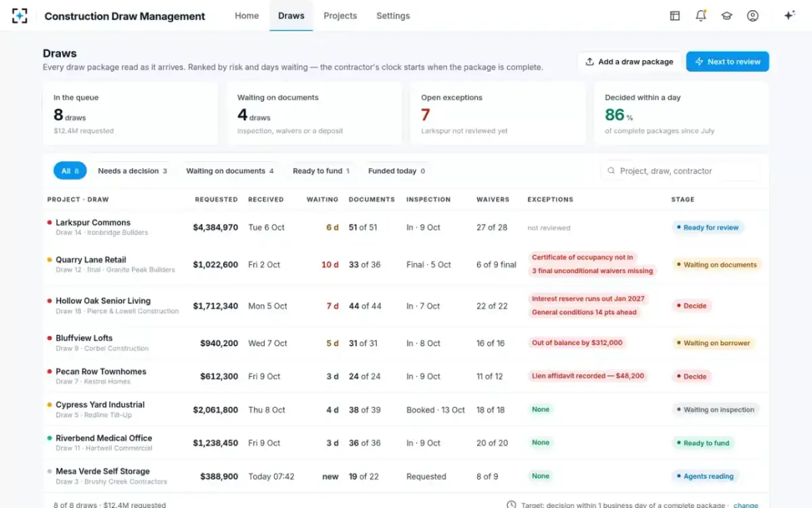Open the graduation cap learning icon
This screenshot has height=508, width=812.
pyautogui.click(x=727, y=16)
